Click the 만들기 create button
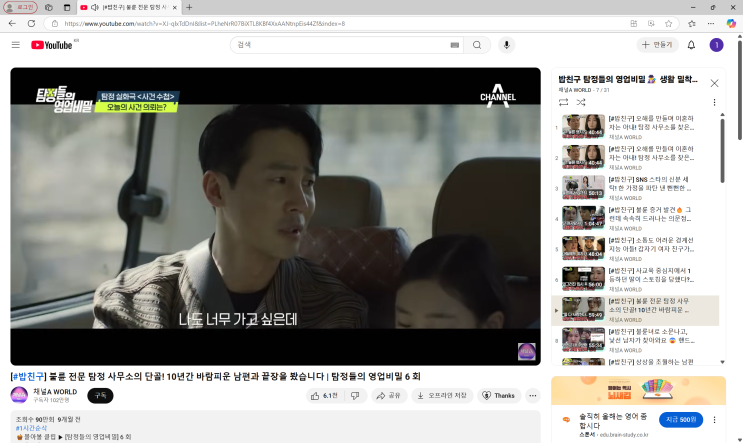Viewport: 743px width, 443px height. pyautogui.click(x=657, y=45)
